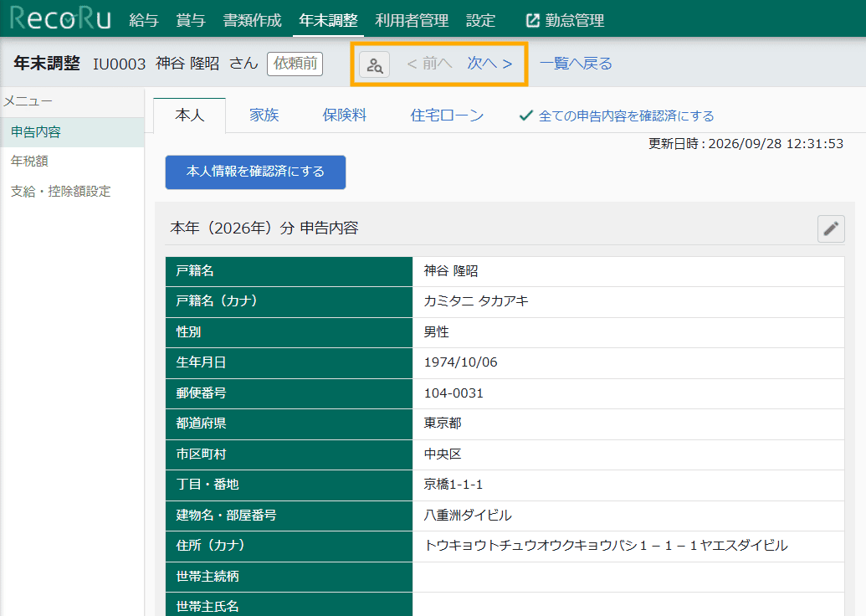Click the 建物名・部屋番号 row label
The height and width of the screenshot is (616, 866).
click(x=227, y=515)
